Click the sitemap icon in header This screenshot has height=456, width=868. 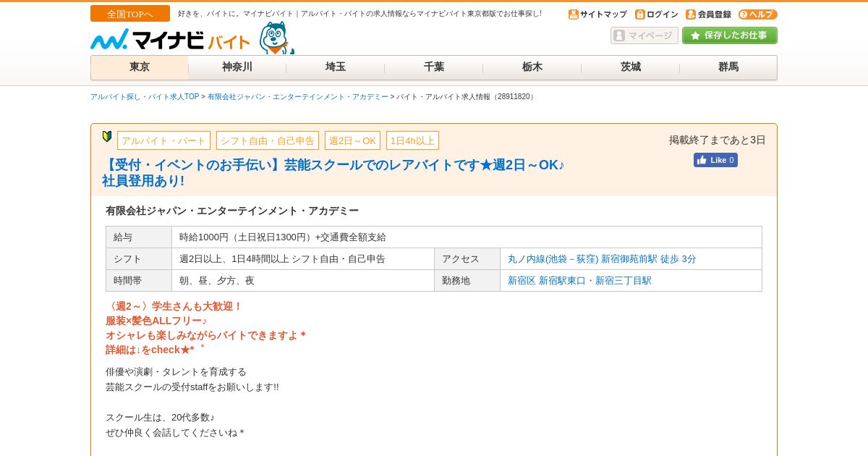coord(574,14)
